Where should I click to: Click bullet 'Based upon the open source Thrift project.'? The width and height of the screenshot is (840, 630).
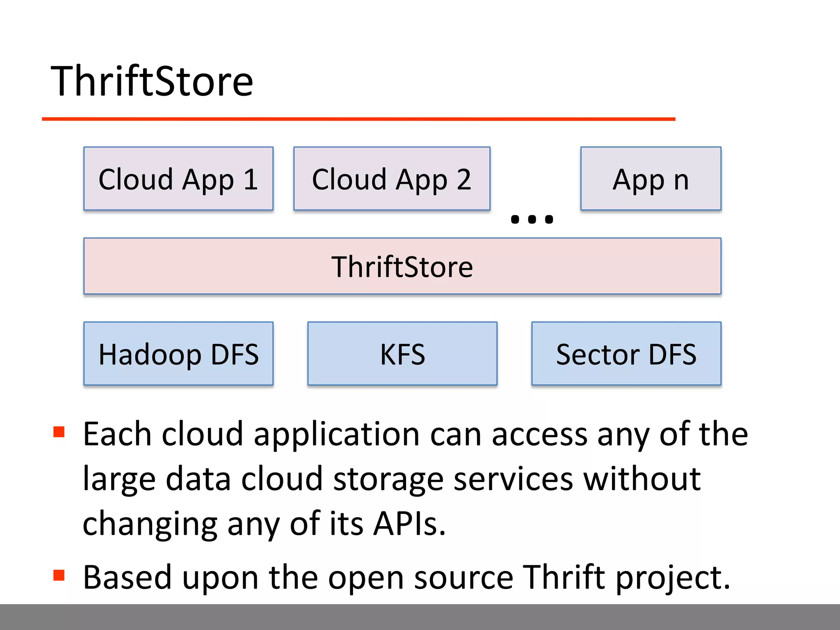coord(406,577)
